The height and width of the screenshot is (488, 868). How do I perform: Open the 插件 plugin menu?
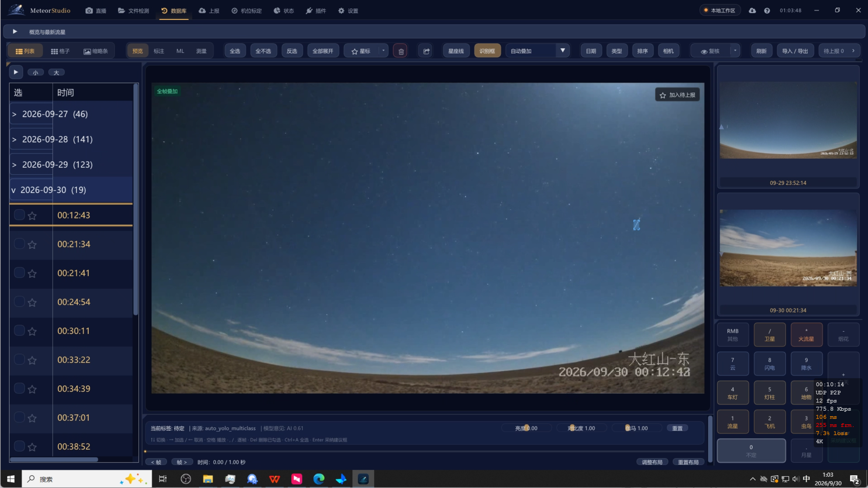[x=316, y=11]
